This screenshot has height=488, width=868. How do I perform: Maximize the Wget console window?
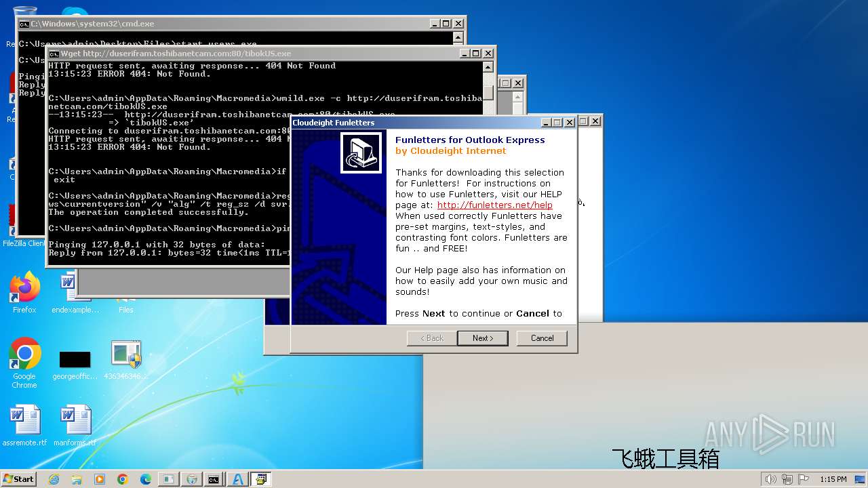(x=475, y=54)
